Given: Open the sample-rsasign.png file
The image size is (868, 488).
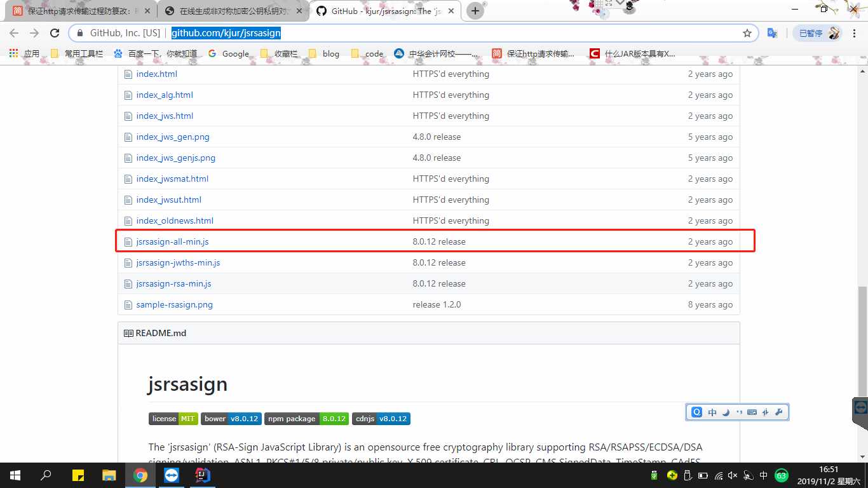Looking at the screenshot, I should click(175, 304).
